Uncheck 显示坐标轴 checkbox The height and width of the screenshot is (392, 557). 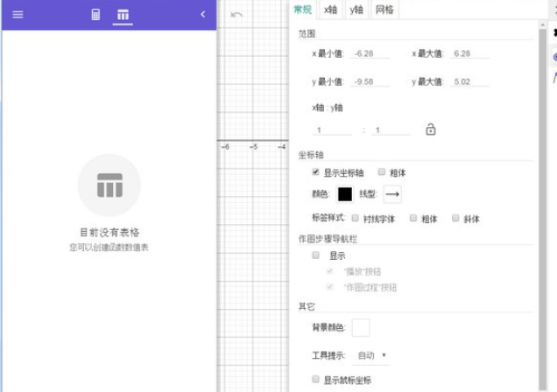315,172
